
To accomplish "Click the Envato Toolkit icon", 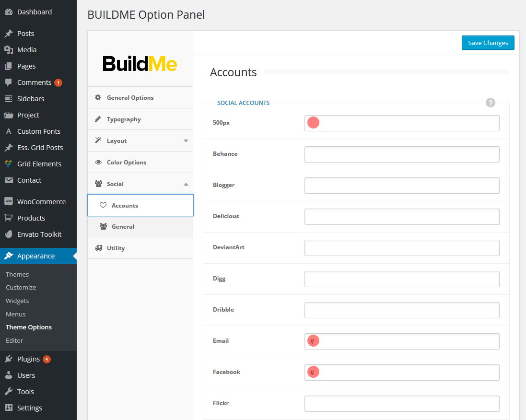I will pos(10,234).
